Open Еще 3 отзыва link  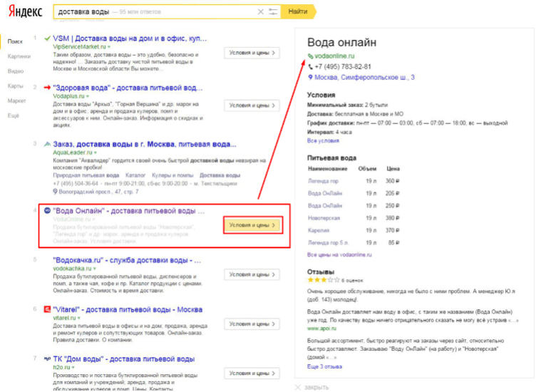click(324, 366)
